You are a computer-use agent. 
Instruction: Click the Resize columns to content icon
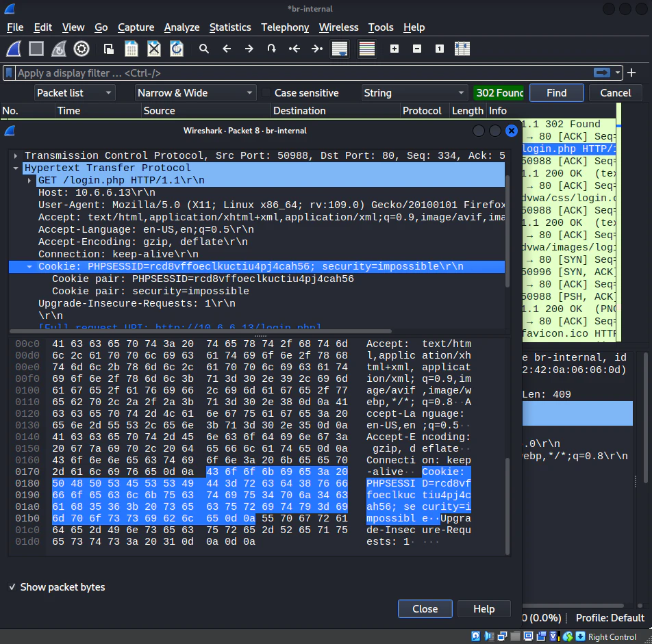(462, 49)
